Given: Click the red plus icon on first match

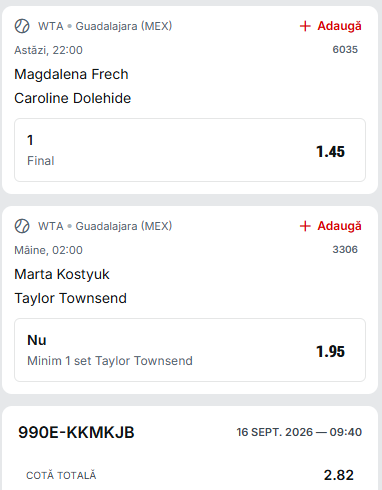Looking at the screenshot, I should click(x=305, y=26).
